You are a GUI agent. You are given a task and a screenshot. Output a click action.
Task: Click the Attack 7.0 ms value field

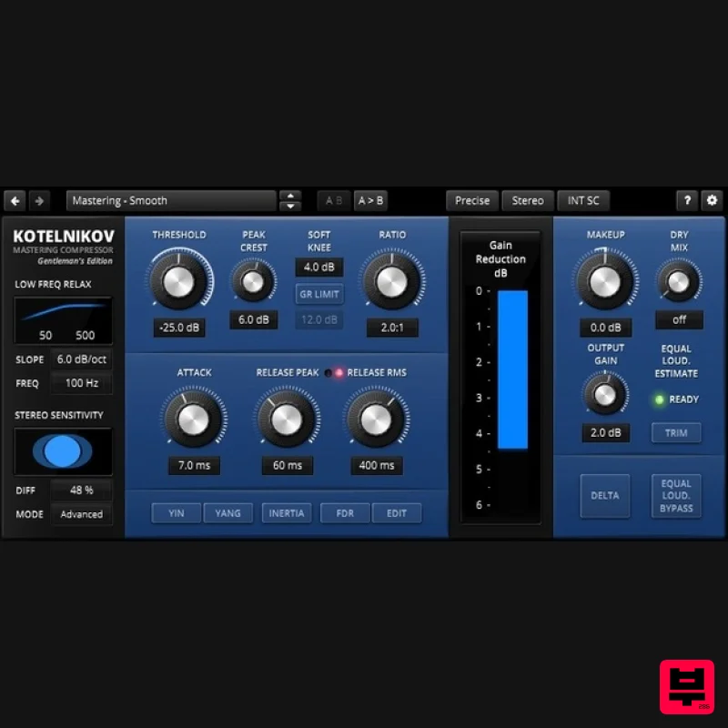194,465
